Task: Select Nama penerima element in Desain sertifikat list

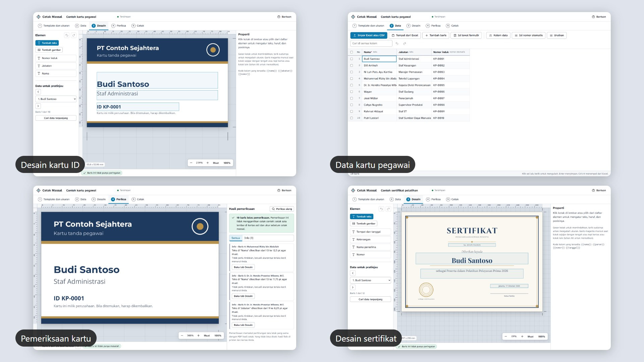Action: tap(371, 247)
